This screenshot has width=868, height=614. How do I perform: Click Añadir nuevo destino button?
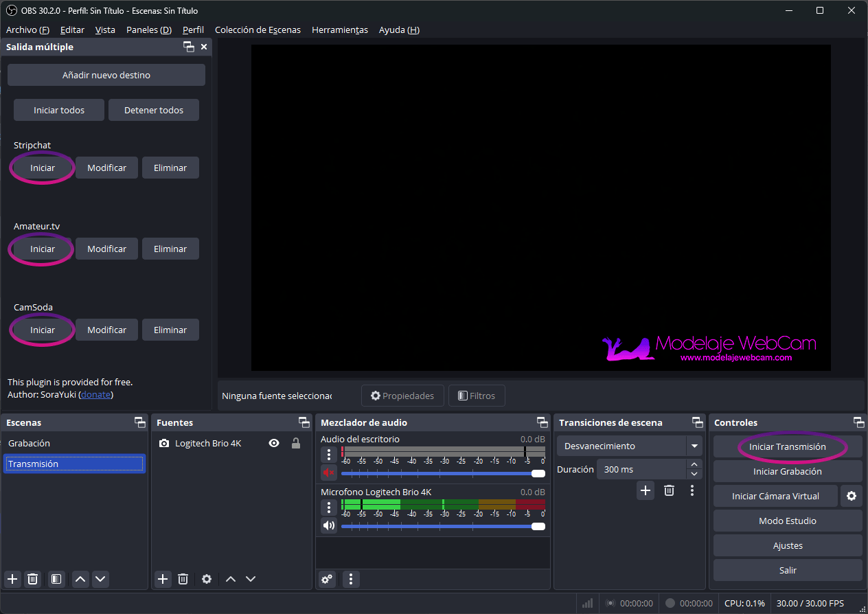click(106, 75)
